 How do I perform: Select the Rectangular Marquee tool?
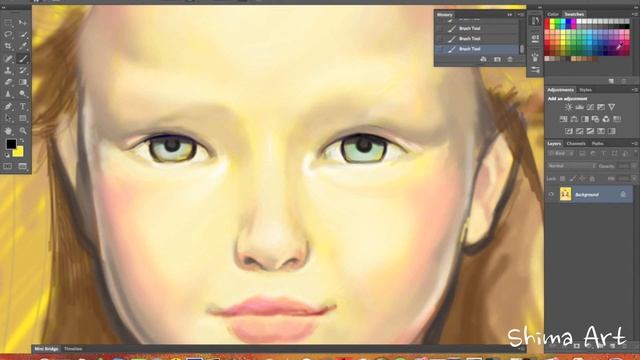(8, 23)
